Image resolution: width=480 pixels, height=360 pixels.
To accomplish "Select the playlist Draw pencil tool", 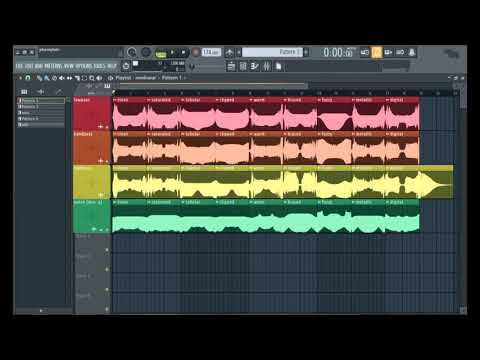I will click(39, 78).
